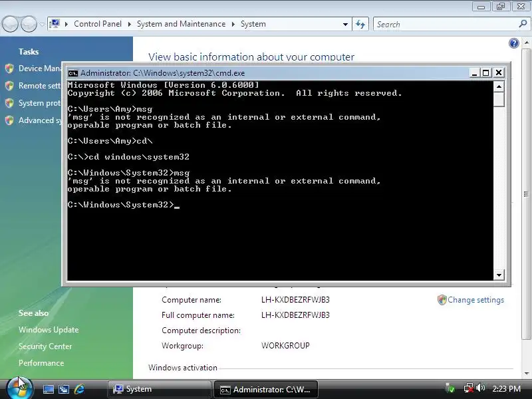Image resolution: width=532 pixels, height=399 pixels.
Task: Click in the Search input field
Action: pos(446,24)
